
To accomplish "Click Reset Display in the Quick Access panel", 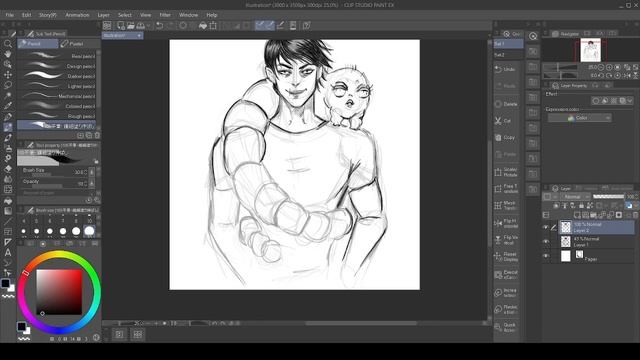I will (506, 257).
